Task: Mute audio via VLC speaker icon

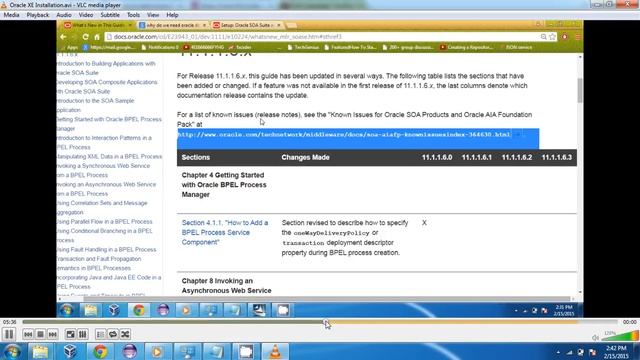Action: click(x=596, y=337)
